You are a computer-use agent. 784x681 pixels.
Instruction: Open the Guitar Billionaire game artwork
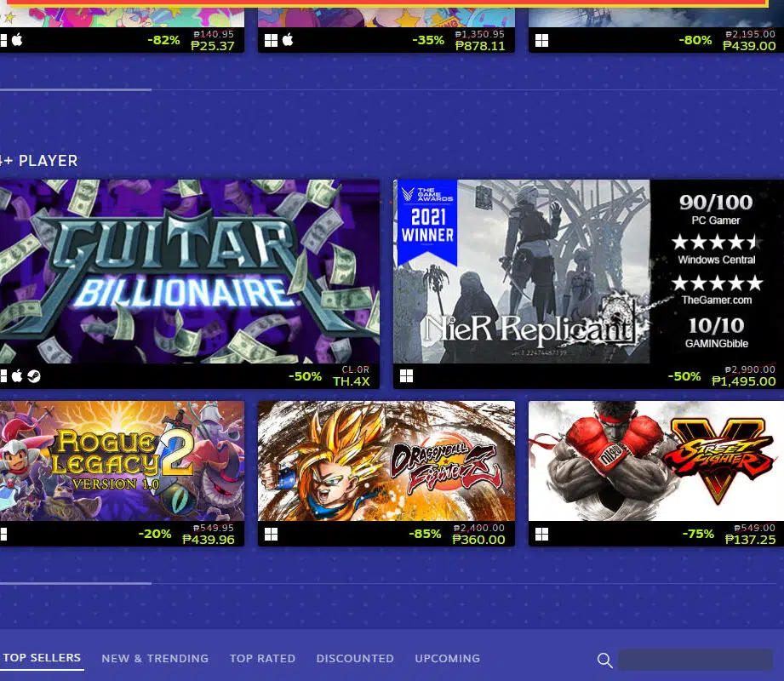pyautogui.click(x=190, y=272)
